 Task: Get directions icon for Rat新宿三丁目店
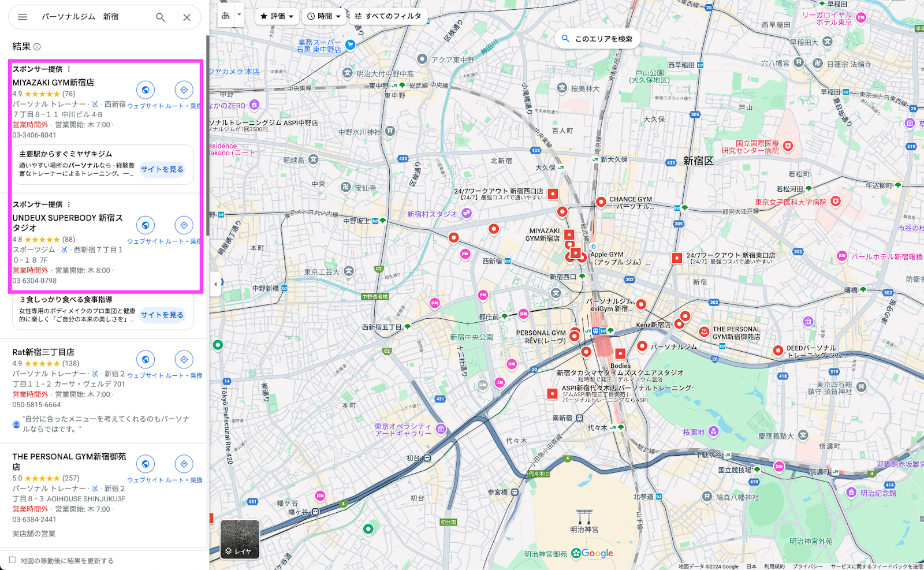pyautogui.click(x=184, y=359)
